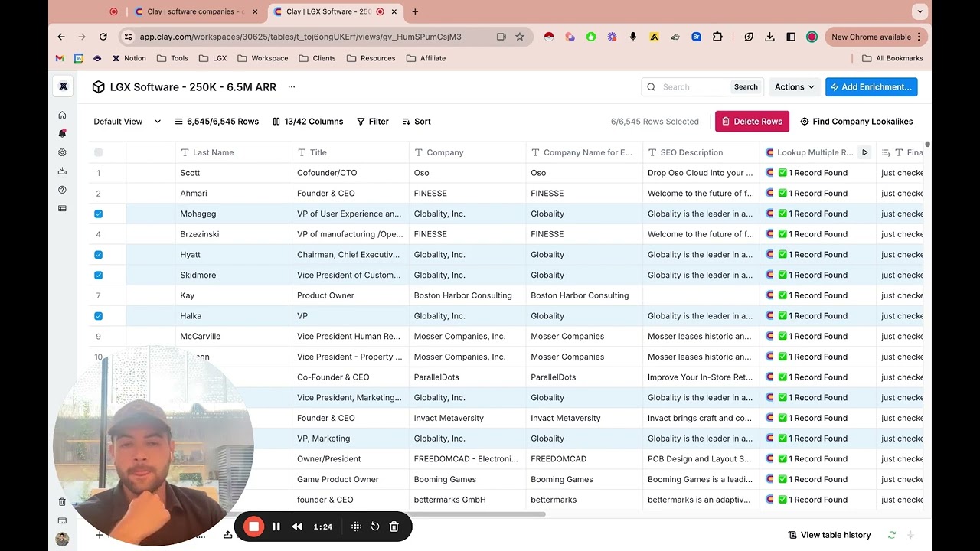980x551 pixels.
Task: Click the New Chrome available button
Action: tap(876, 37)
